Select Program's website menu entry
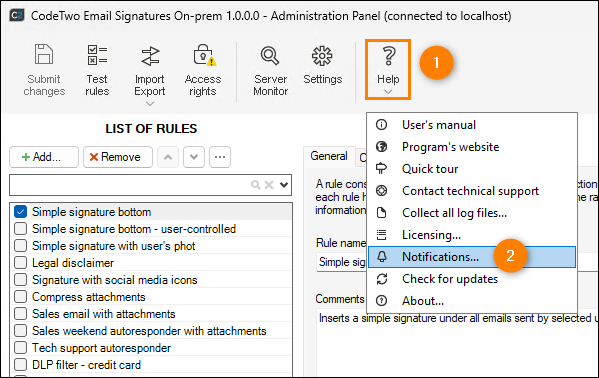The height and width of the screenshot is (378, 599). point(450,147)
